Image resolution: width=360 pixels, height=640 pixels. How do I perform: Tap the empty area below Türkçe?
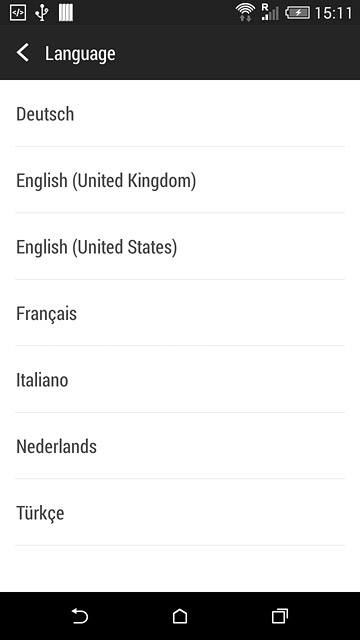(180, 569)
